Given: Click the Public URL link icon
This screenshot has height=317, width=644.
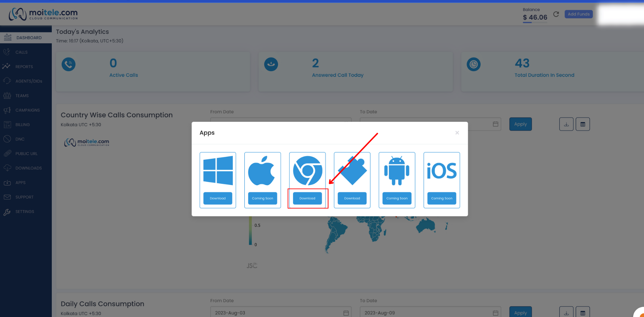Looking at the screenshot, I should 7,153.
